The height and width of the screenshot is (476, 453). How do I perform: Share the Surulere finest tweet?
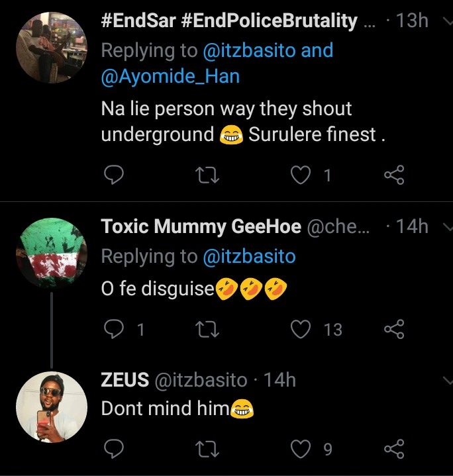[x=394, y=175]
